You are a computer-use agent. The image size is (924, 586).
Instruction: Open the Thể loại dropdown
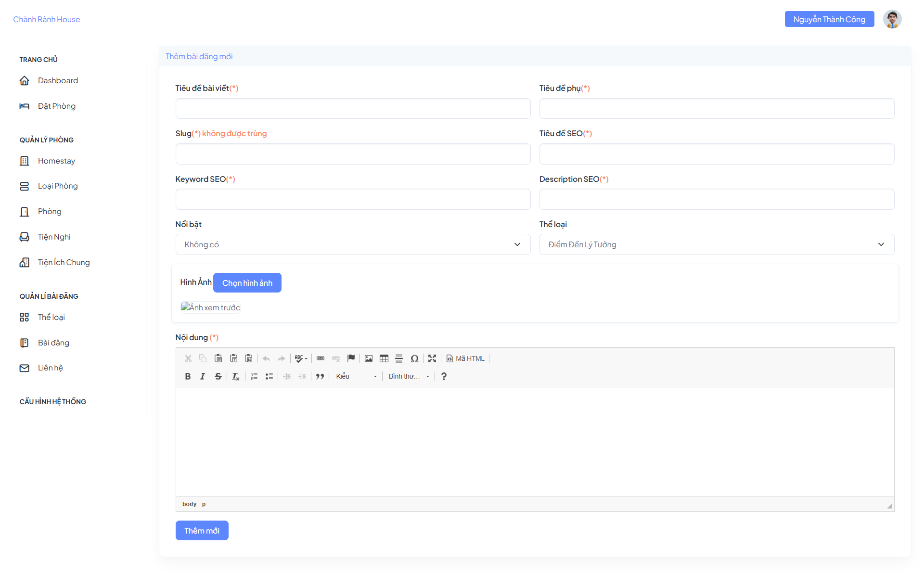pos(717,244)
